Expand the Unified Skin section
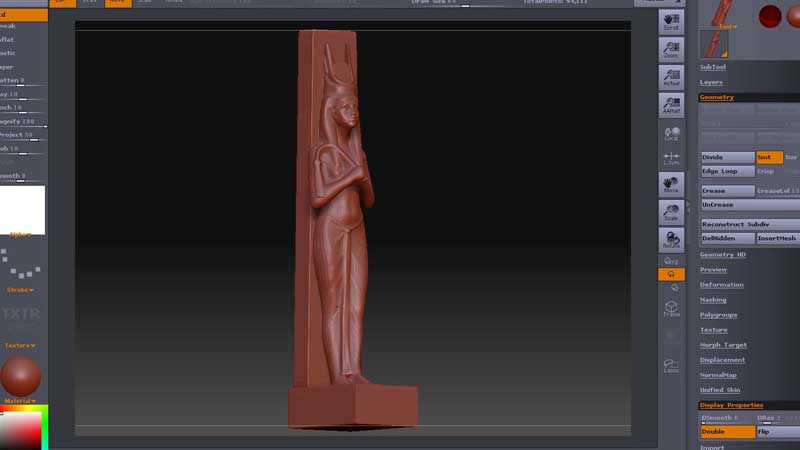The height and width of the screenshot is (450, 800). (720, 390)
